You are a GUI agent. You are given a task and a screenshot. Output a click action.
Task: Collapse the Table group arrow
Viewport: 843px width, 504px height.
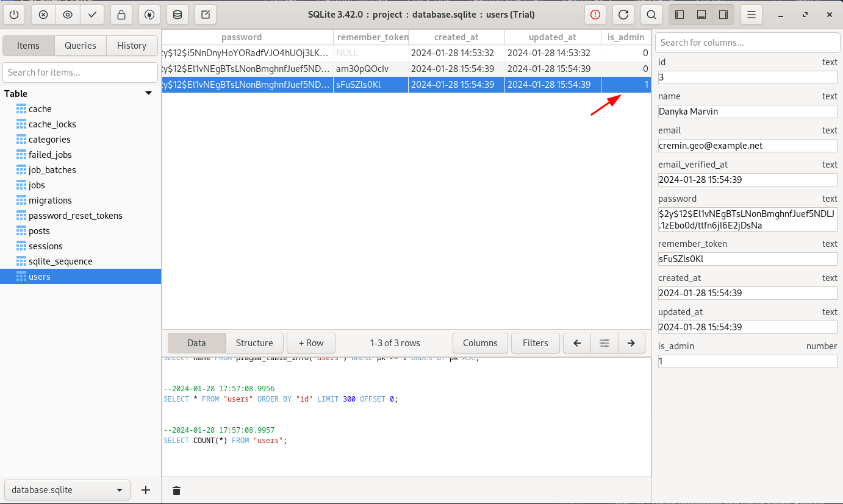click(148, 93)
